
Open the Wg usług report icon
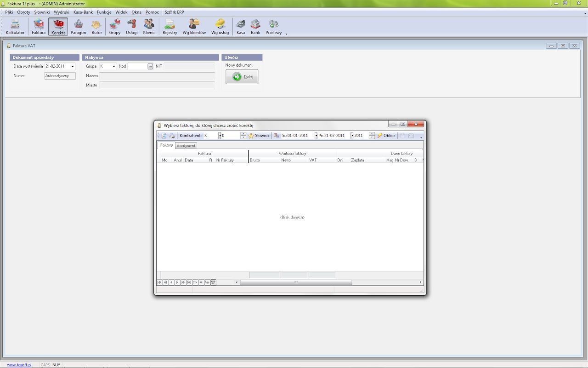click(x=220, y=27)
